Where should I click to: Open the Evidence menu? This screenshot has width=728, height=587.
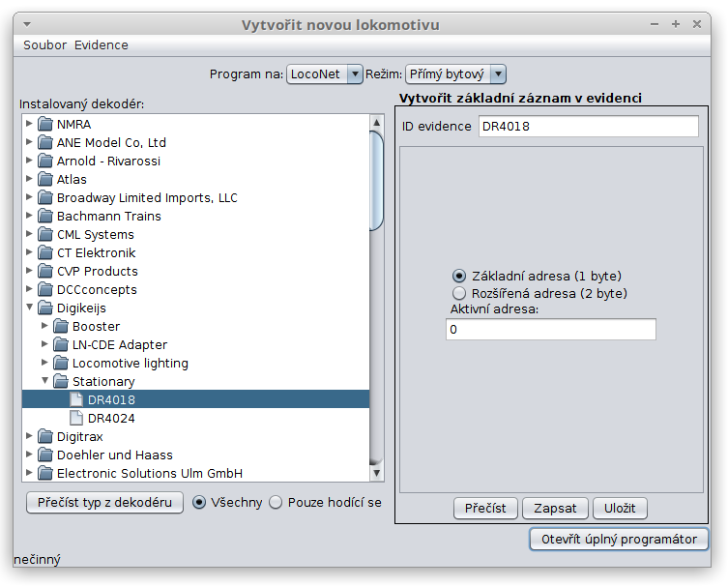102,45
